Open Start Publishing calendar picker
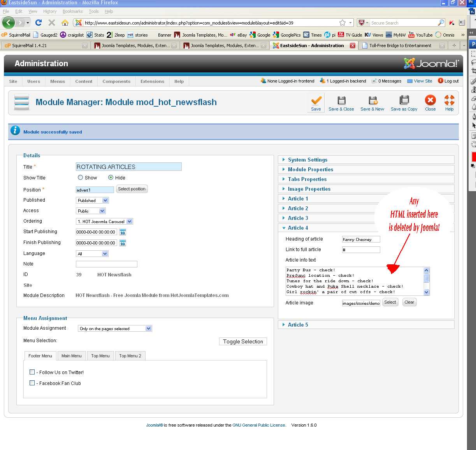Image resolution: width=476 pixels, height=450 pixels. tap(123, 232)
